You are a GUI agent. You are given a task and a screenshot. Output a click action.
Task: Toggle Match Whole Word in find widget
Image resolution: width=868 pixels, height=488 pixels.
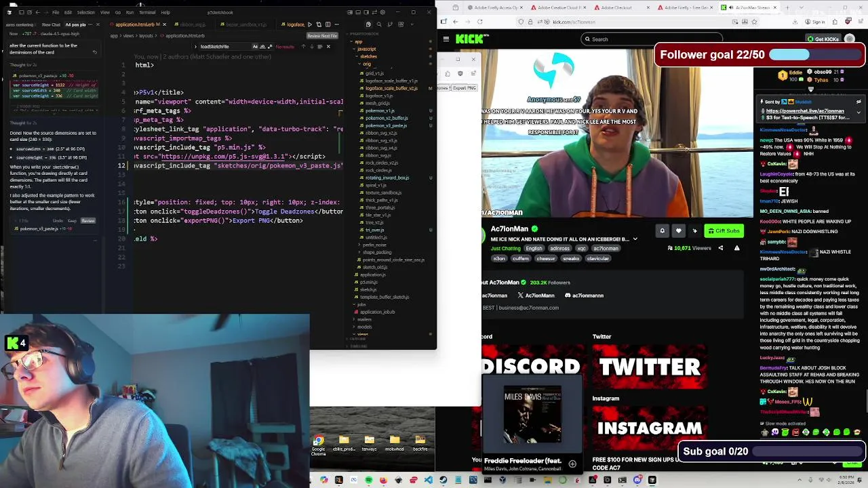[x=262, y=46]
